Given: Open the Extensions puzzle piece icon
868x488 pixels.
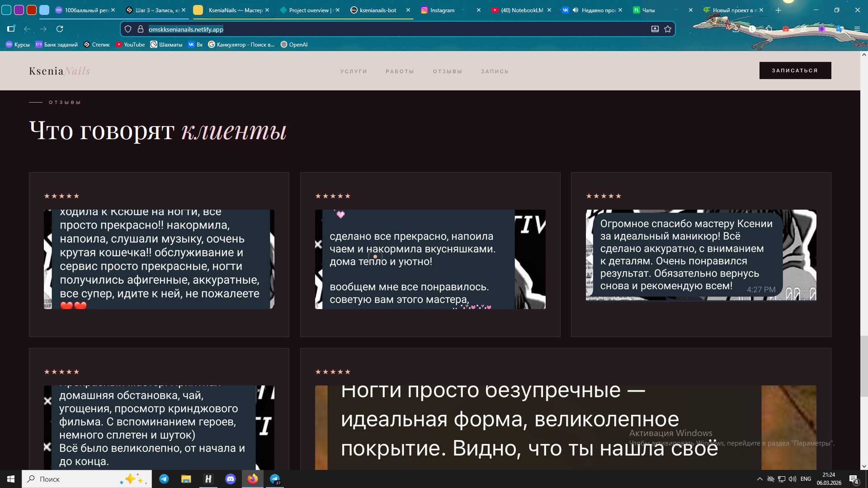Looking at the screenshot, I should point(769,29).
